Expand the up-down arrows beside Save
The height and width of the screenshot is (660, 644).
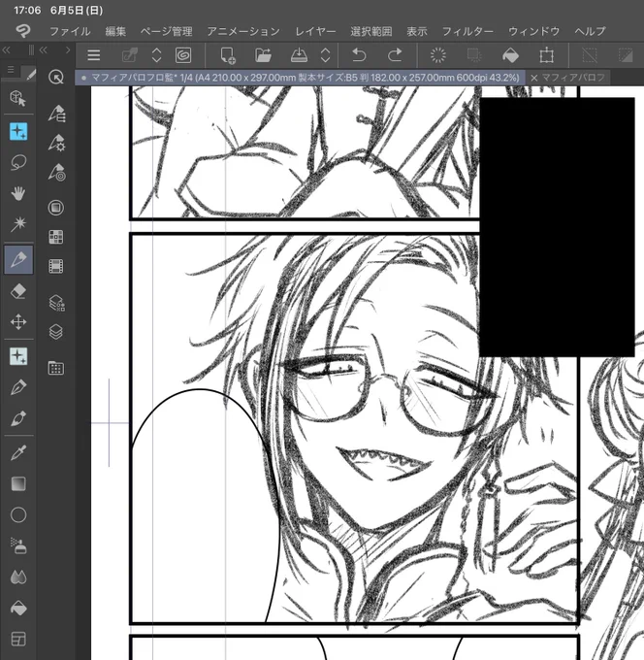pos(325,55)
